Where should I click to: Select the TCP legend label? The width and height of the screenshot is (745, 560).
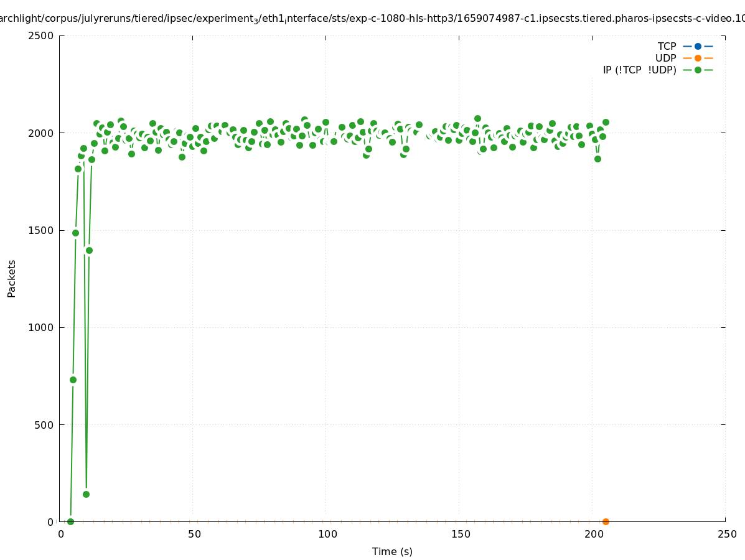[x=667, y=46]
